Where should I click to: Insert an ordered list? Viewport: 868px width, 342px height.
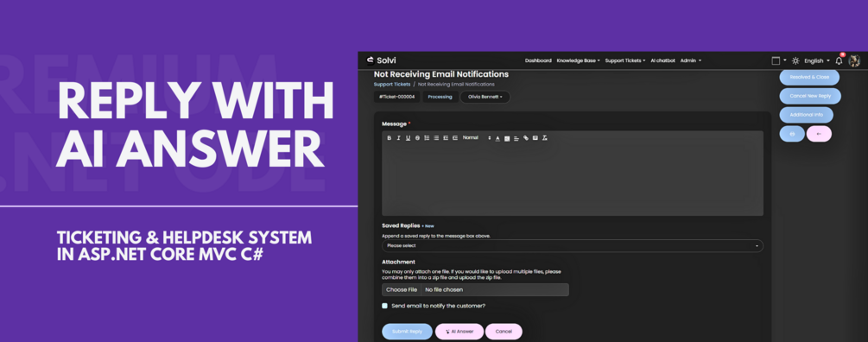[427, 138]
